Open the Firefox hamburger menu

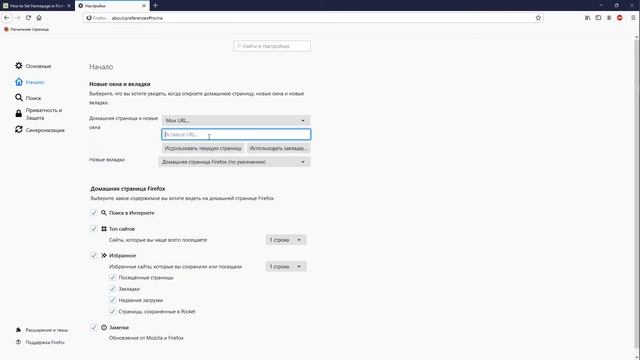[633, 18]
